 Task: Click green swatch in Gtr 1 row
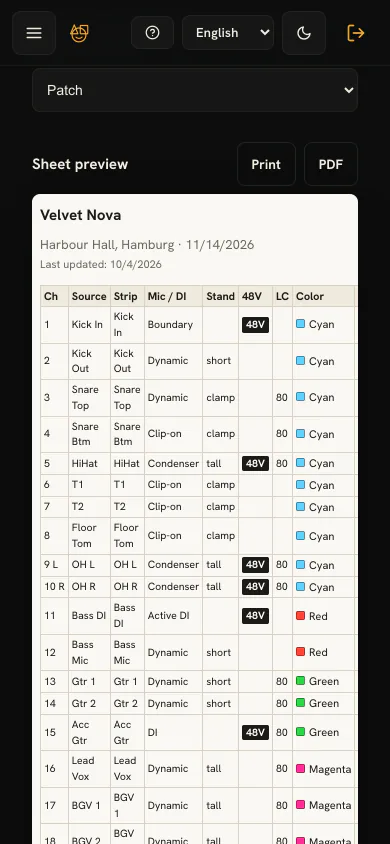tap(301, 681)
